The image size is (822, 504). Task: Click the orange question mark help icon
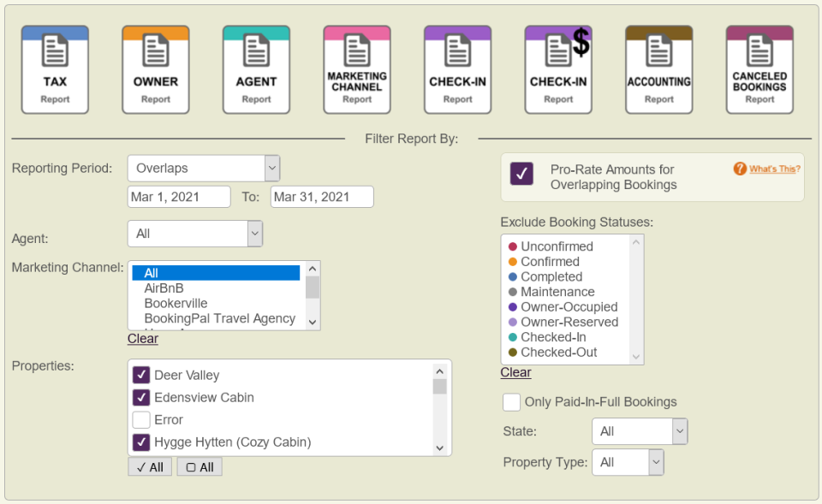(740, 169)
